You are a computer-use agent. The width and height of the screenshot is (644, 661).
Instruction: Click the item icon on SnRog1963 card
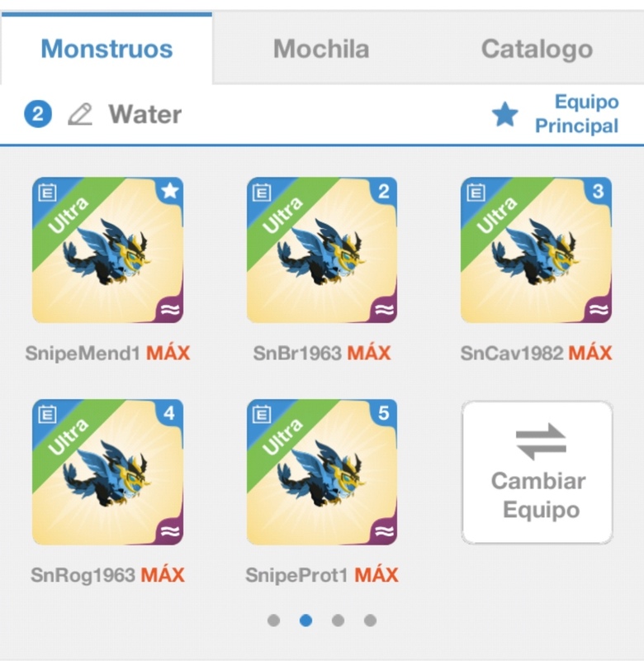[45, 415]
